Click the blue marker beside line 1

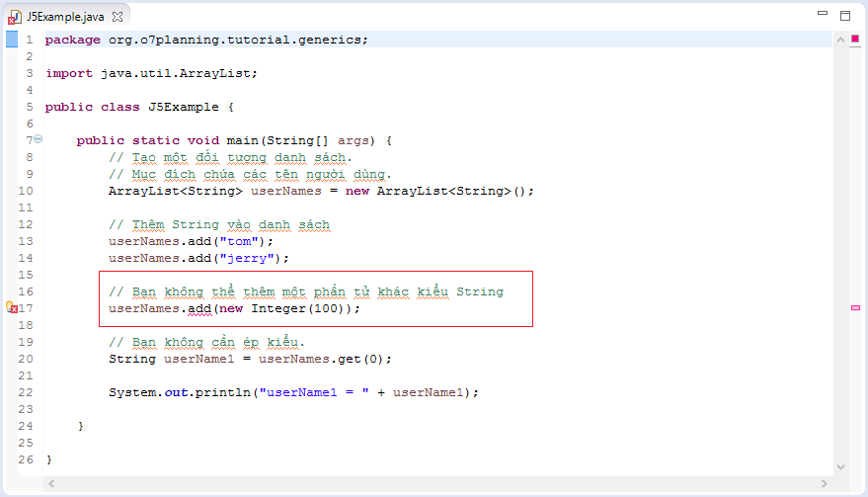coord(12,40)
